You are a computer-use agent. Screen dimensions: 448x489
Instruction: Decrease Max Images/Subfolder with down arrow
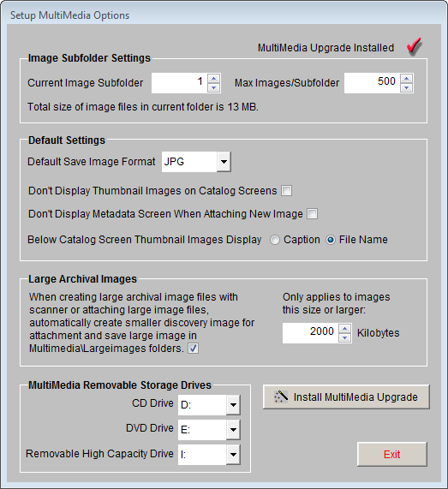tap(407, 87)
